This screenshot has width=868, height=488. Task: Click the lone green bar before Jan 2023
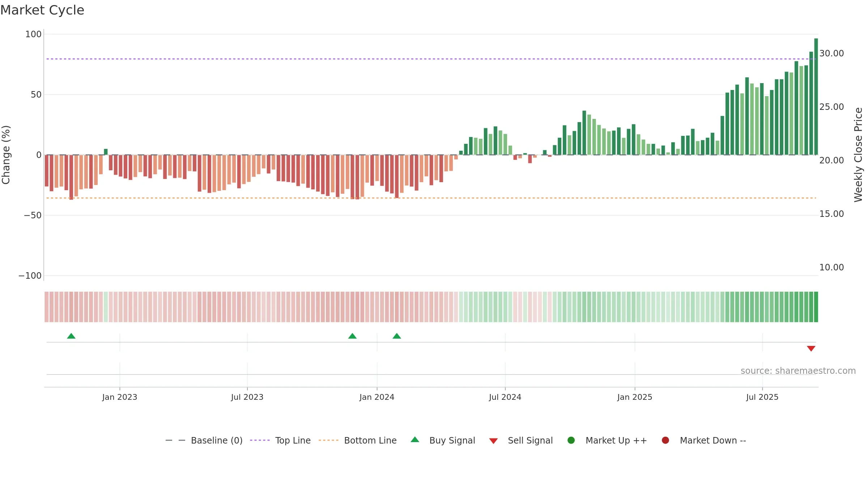tap(106, 152)
